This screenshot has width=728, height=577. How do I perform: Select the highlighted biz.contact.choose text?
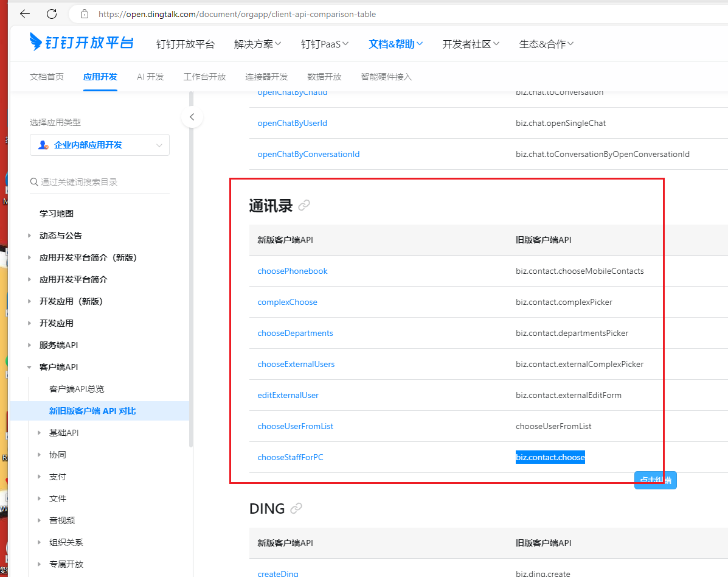[550, 457]
